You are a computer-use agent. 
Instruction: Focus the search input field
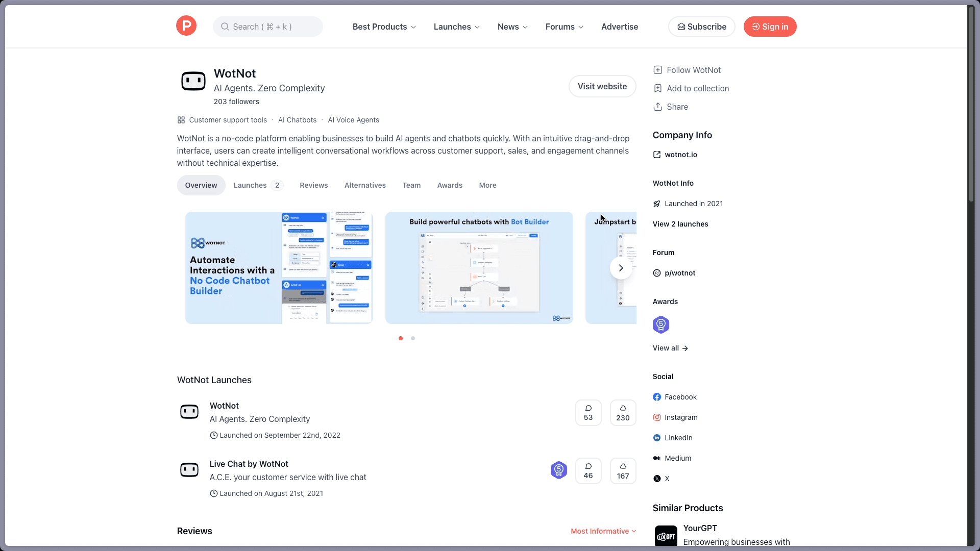click(268, 27)
